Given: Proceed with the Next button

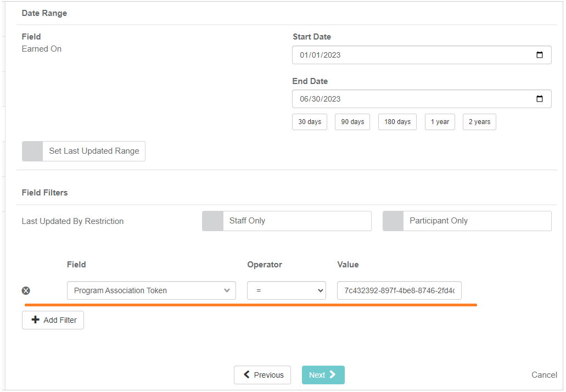Looking at the screenshot, I should 323,375.
